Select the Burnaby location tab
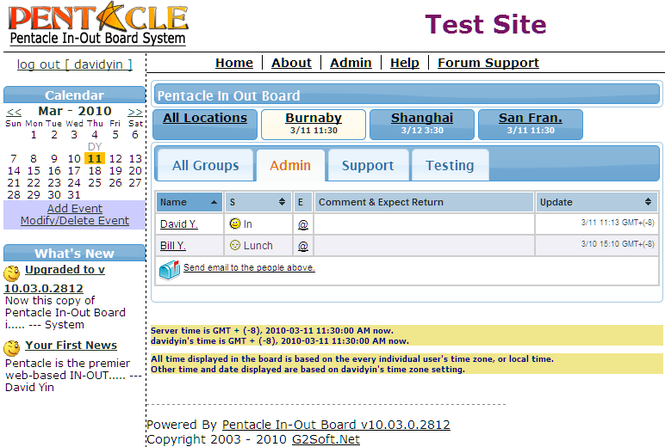Image resolution: width=665 pixels, height=447 pixels. (313, 124)
